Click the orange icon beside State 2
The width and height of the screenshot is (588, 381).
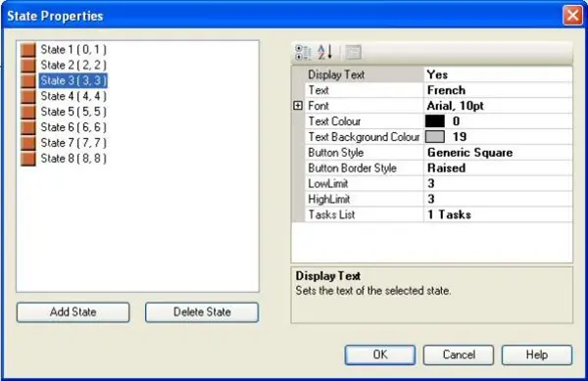28,66
